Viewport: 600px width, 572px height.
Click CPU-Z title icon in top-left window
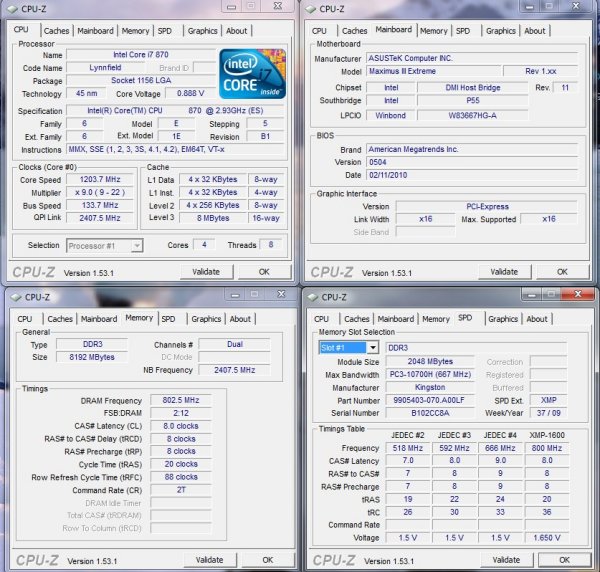pyautogui.click(x=13, y=9)
